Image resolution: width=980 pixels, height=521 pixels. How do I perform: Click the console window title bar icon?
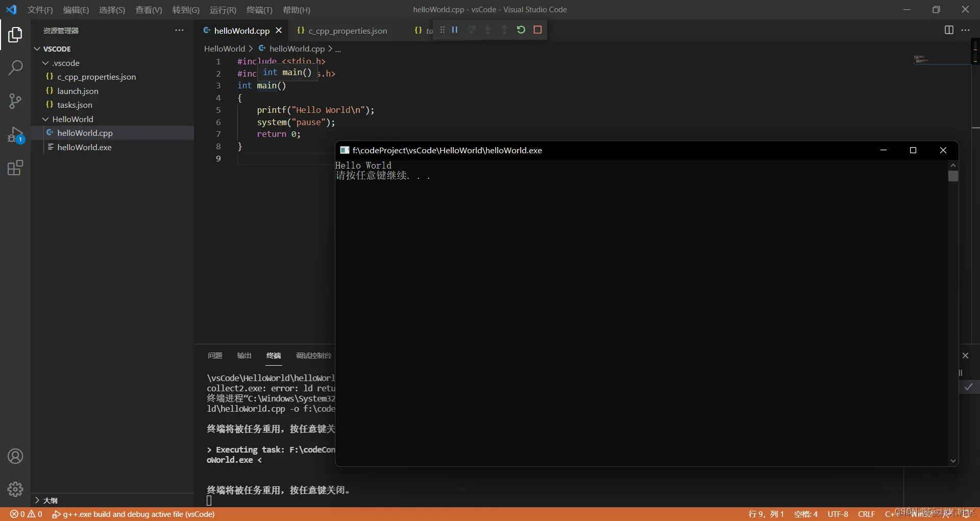pos(345,150)
